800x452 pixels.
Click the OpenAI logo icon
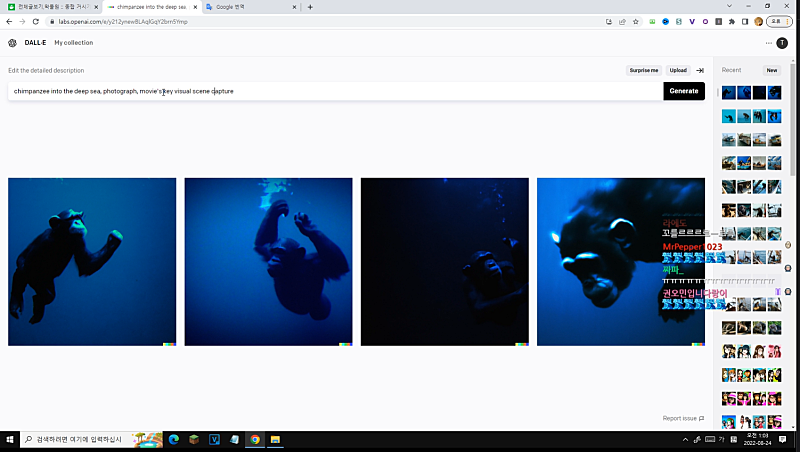tap(12, 43)
